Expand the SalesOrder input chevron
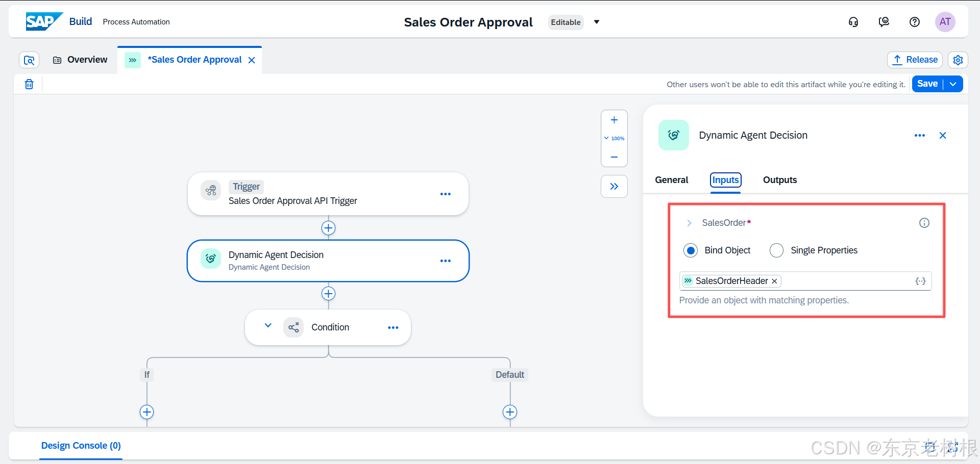 (x=689, y=223)
